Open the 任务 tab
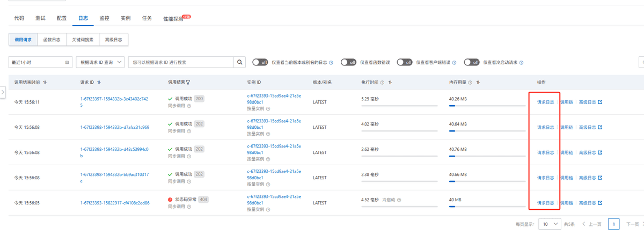 (147, 18)
